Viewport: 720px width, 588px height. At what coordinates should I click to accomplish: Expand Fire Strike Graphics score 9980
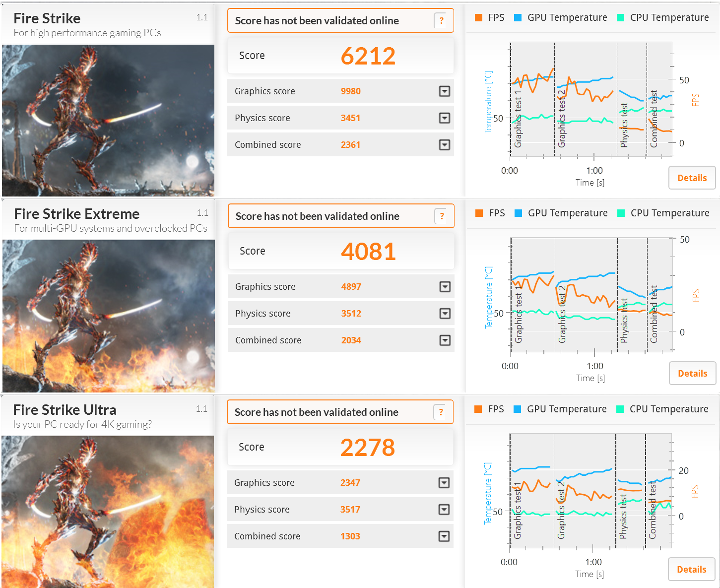coord(445,91)
